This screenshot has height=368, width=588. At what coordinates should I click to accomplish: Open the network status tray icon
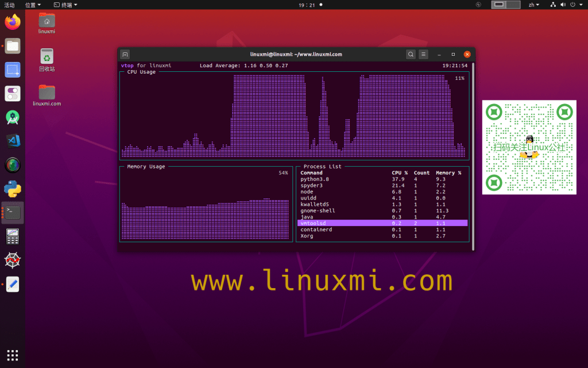pos(553,5)
